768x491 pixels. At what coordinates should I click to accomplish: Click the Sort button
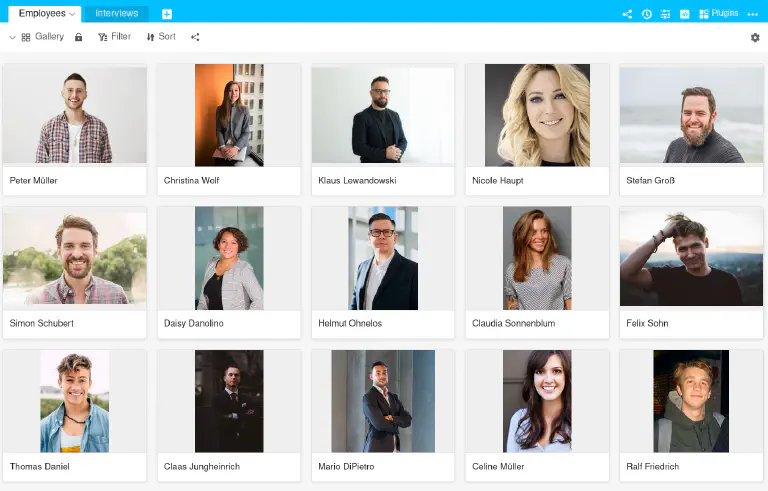(x=160, y=37)
